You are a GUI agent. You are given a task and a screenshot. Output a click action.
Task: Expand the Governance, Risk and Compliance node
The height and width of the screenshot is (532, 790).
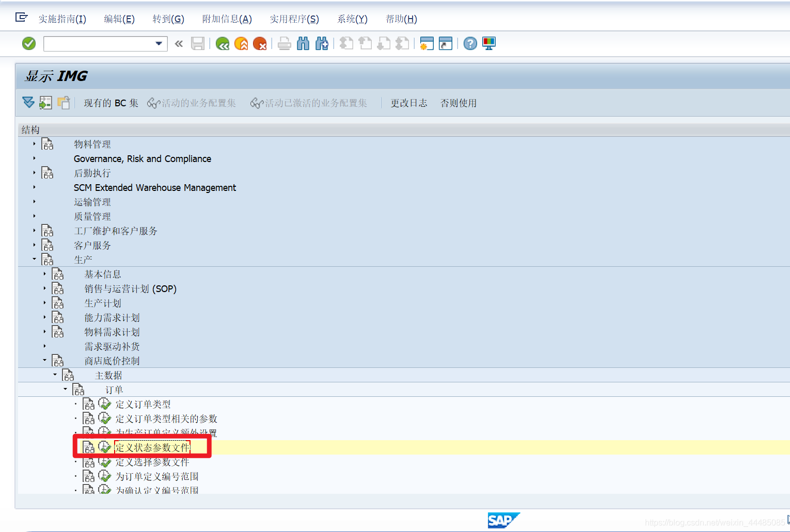point(35,158)
